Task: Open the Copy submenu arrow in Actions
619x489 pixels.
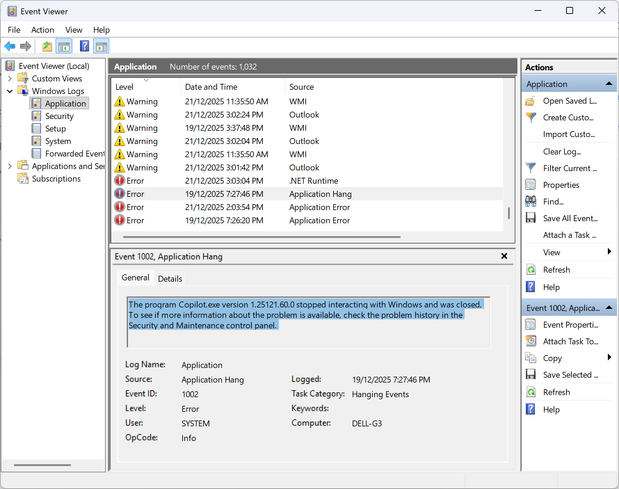Action: [x=609, y=357]
